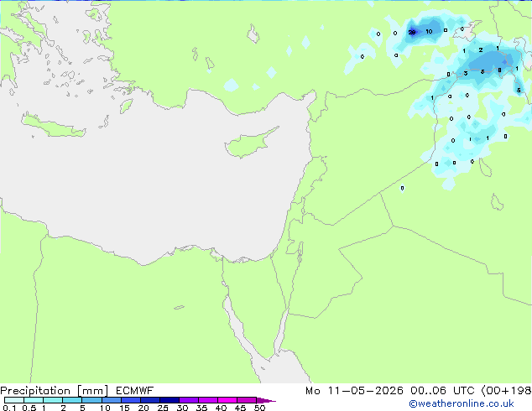Click the '8' precipitation value on map

pyautogui.click(x=499, y=70)
